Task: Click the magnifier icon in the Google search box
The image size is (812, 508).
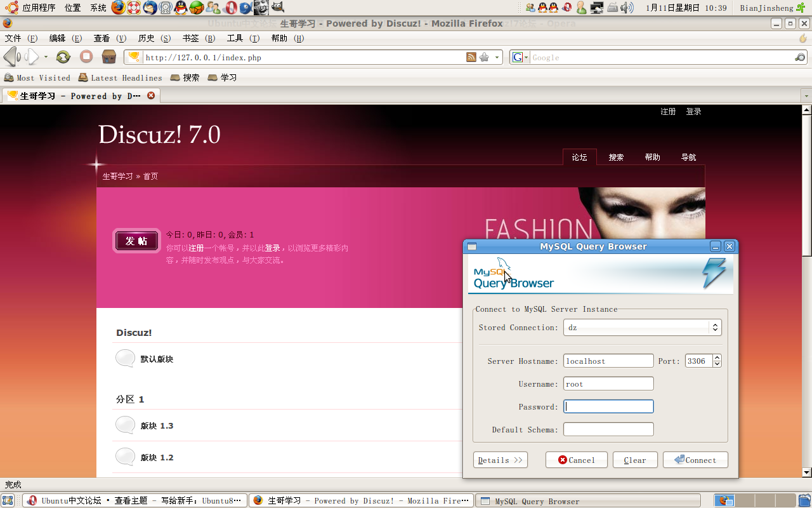Action: (x=800, y=57)
